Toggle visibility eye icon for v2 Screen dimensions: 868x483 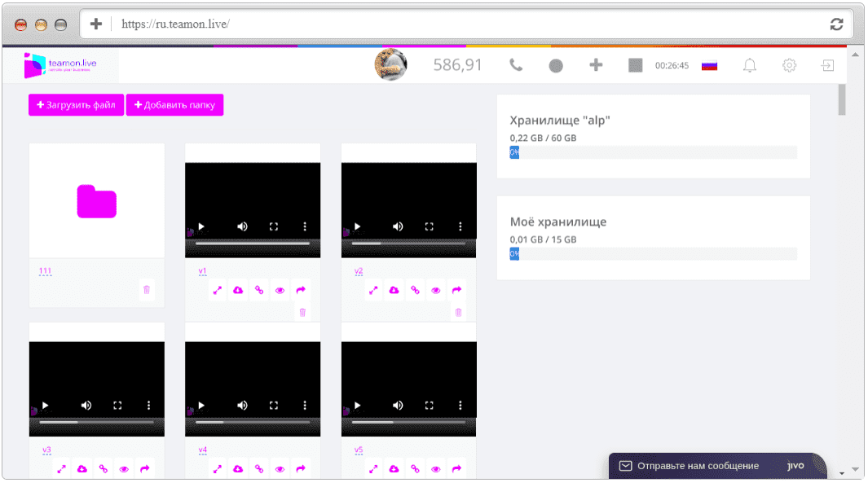pos(436,291)
